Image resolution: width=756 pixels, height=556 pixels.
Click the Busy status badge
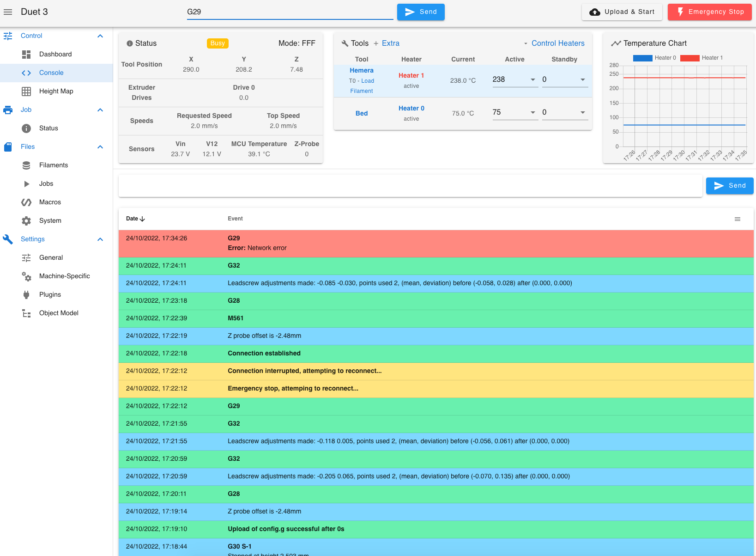[218, 43]
